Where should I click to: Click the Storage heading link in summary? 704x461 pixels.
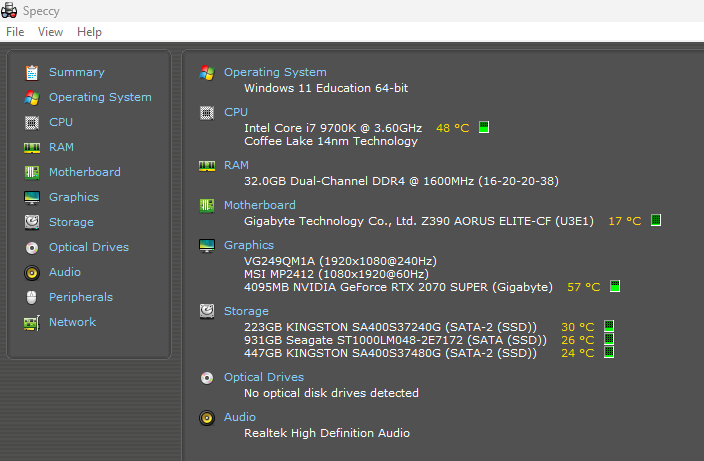(246, 311)
